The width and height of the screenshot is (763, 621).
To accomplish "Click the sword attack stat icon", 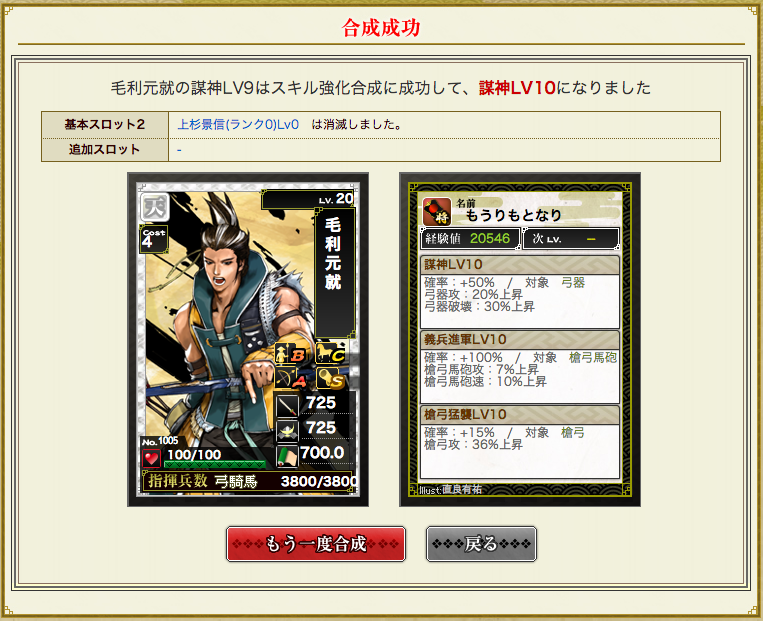I will coord(287,406).
